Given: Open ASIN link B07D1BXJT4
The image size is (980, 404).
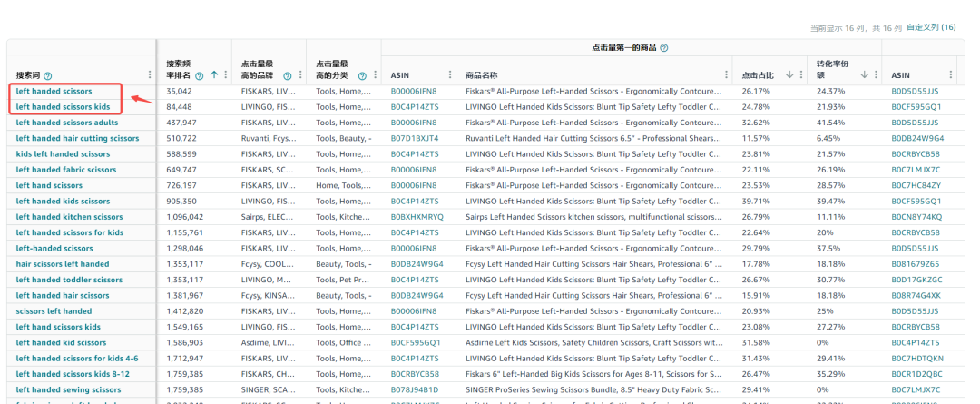Looking at the screenshot, I should [415, 138].
